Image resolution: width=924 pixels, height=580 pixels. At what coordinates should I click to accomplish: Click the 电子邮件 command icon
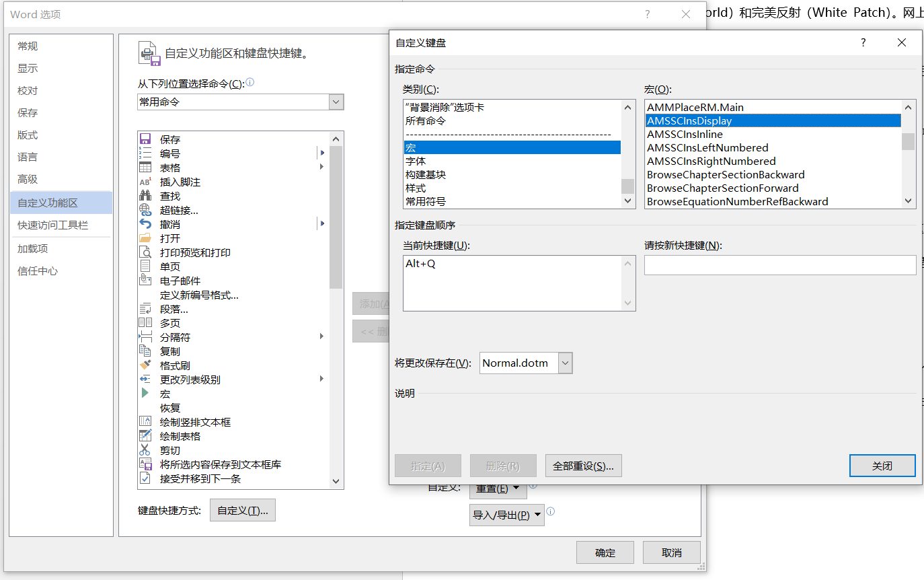[x=145, y=280]
